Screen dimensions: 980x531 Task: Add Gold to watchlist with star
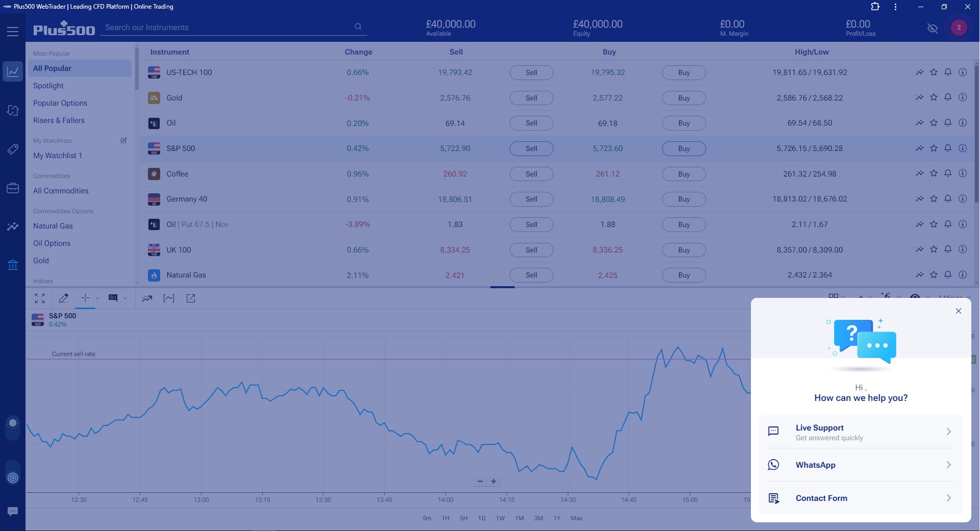point(934,97)
